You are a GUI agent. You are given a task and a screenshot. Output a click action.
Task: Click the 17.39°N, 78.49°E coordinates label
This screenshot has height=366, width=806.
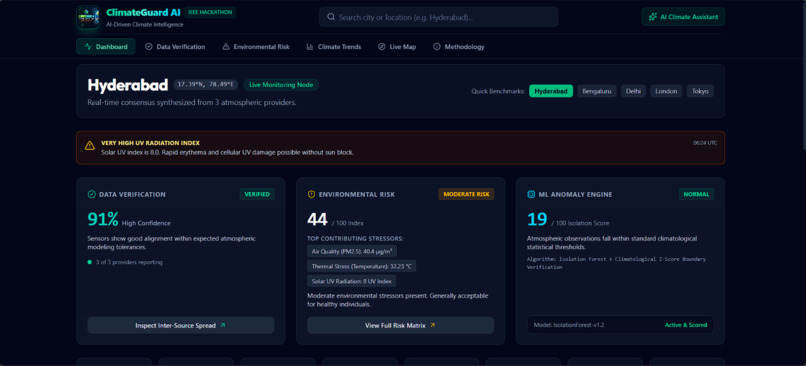(205, 85)
